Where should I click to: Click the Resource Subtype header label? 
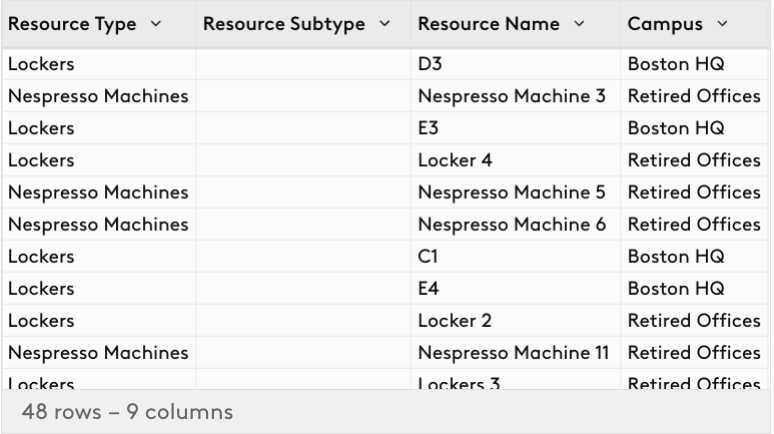coord(284,24)
